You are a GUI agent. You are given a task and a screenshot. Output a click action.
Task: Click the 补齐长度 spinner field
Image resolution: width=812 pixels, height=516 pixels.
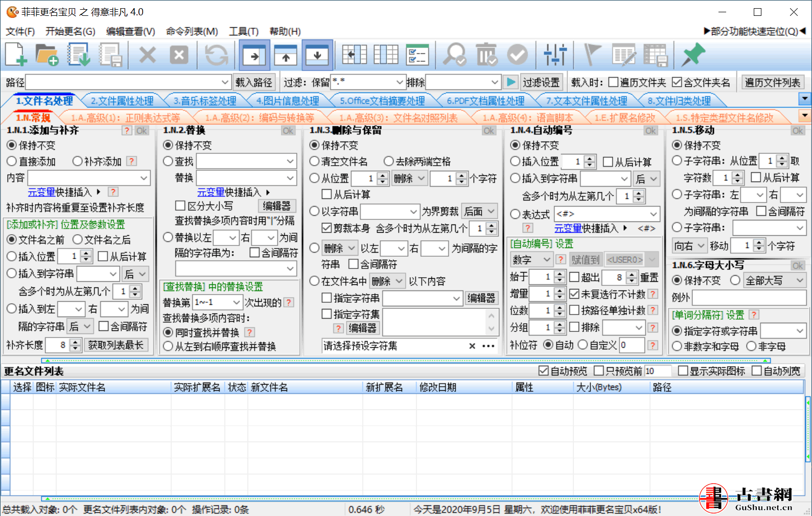(x=63, y=345)
